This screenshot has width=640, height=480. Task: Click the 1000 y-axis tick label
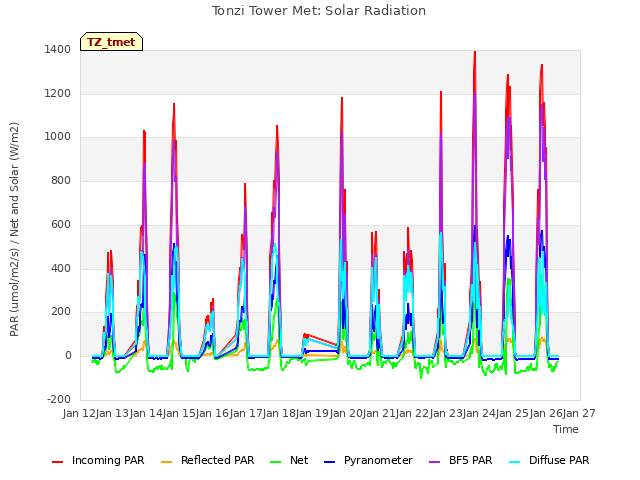coord(58,137)
